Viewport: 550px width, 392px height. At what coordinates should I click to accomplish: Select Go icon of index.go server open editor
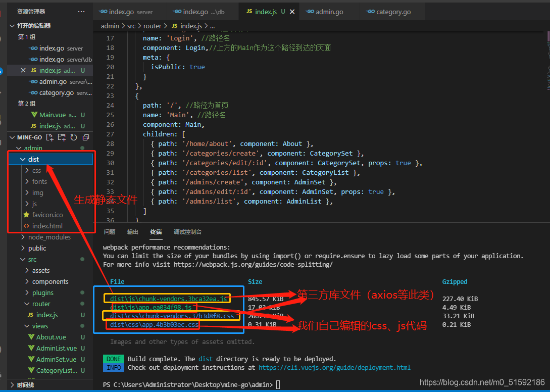tap(33, 48)
